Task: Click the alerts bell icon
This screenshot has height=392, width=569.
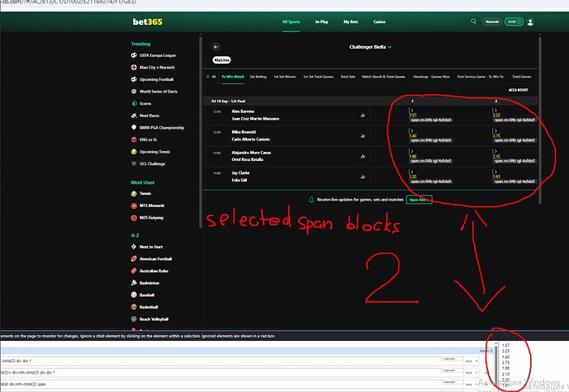Action: (x=311, y=200)
